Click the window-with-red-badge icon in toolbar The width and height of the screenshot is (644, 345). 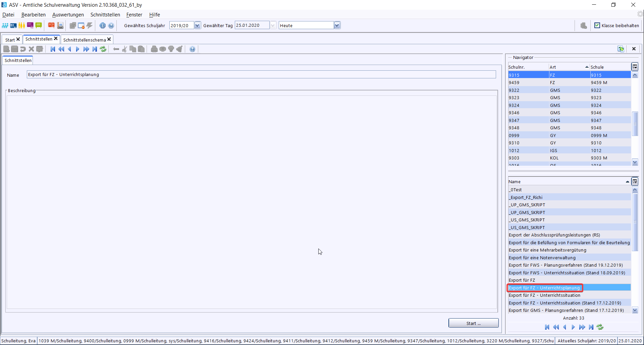point(81,25)
